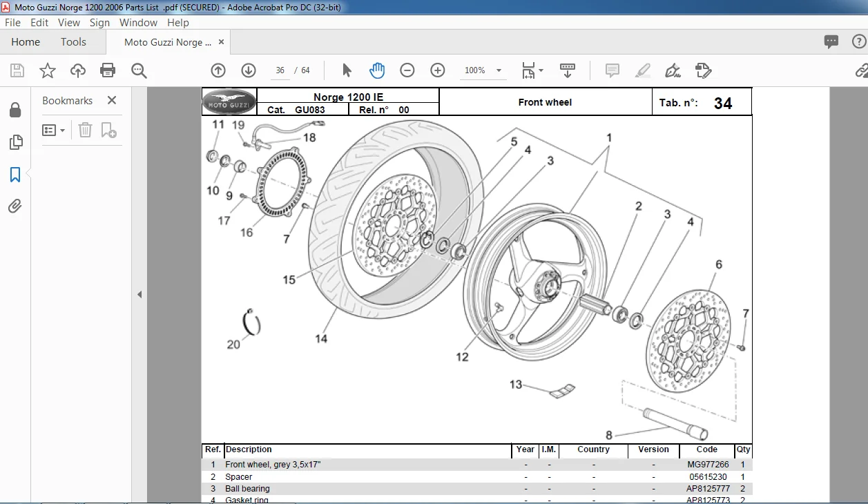The width and height of the screenshot is (868, 504).
Task: Open the Help menu
Action: pyautogui.click(x=178, y=22)
